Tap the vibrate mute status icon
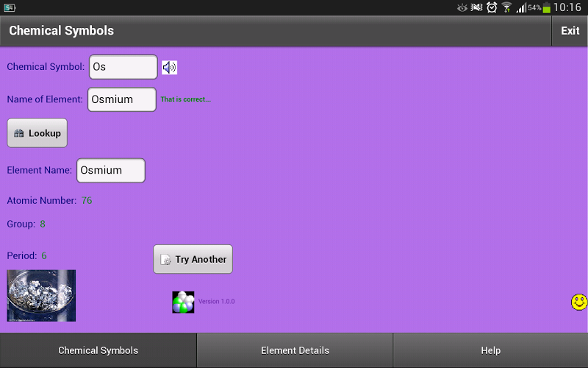 point(476,7)
